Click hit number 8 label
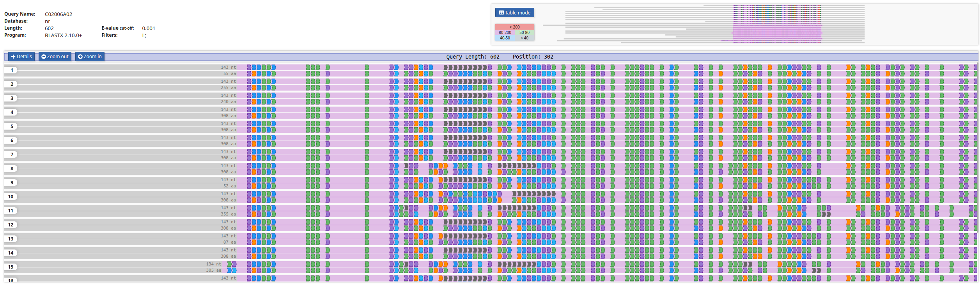Image resolution: width=980 pixels, height=285 pixels. [12, 169]
